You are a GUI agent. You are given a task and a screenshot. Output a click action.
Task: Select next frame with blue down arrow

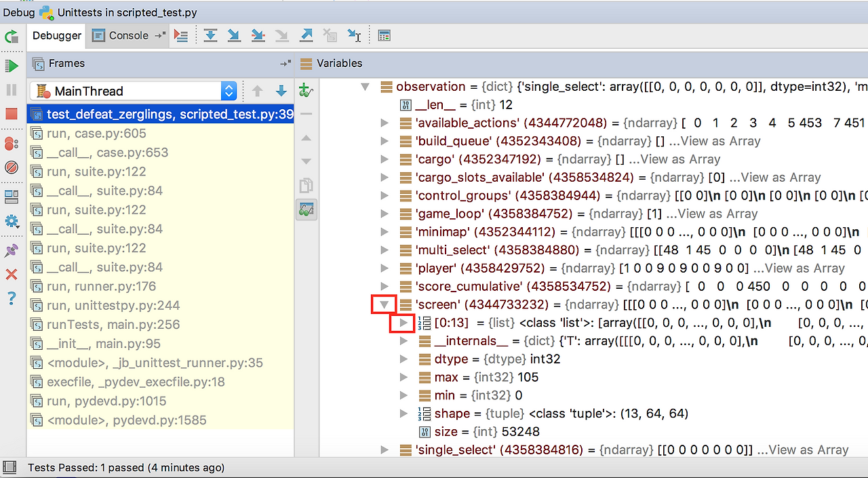(x=281, y=91)
